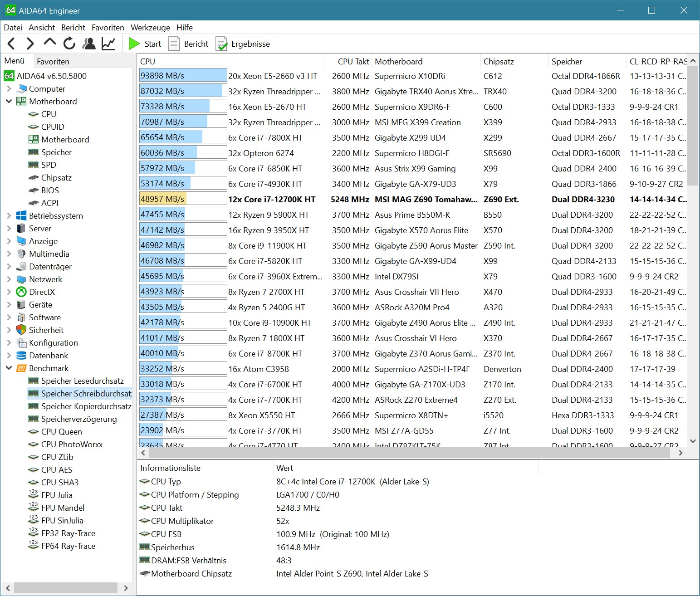Start the benchmark with green Start arrow
Viewport: 700px width, 596px height.
coord(134,44)
